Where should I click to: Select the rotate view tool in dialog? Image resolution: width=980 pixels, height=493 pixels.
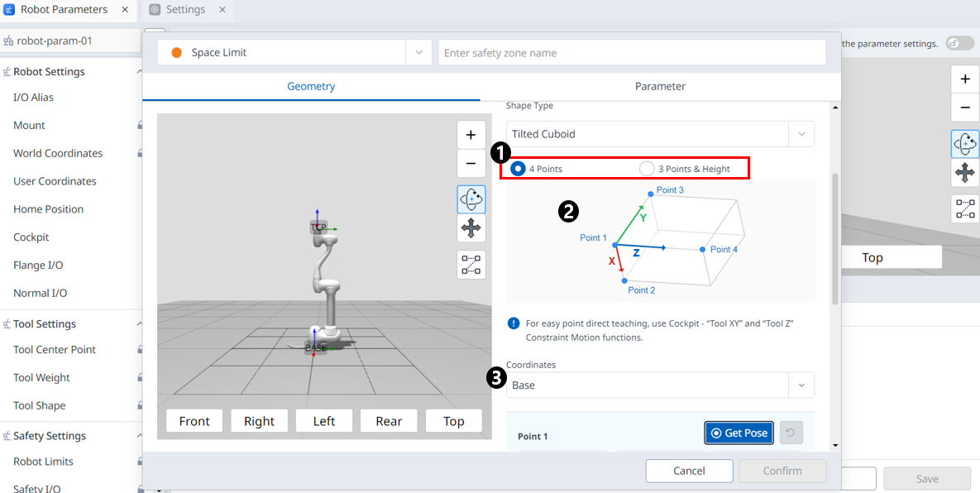(x=471, y=199)
